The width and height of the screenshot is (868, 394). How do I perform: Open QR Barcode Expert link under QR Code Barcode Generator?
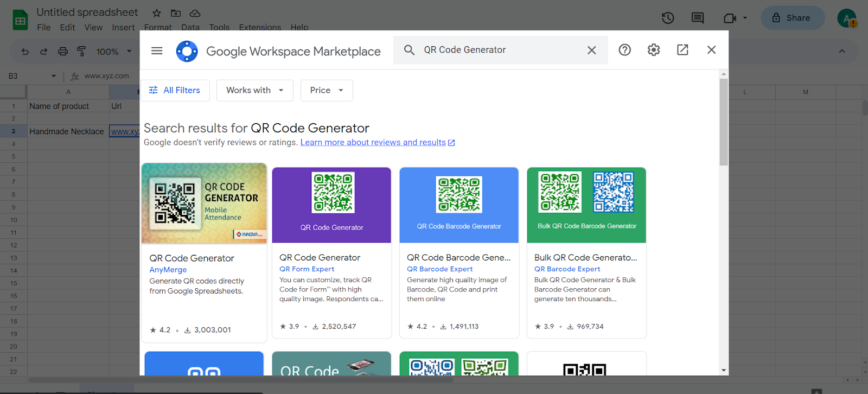[439, 269]
